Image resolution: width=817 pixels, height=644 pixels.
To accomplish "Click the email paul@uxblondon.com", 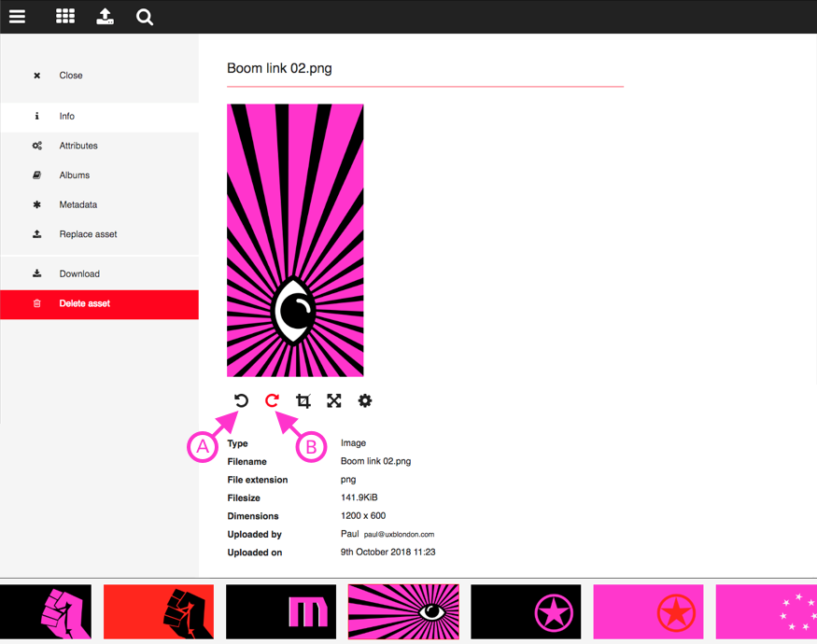I will coord(399,535).
